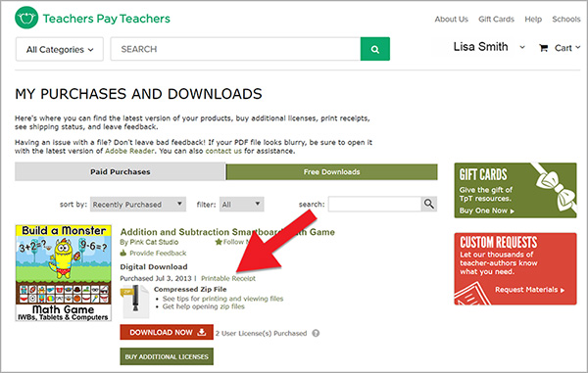Click the Teachers Pay Teachers wordmark
The width and height of the screenshot is (588, 373).
106,19
